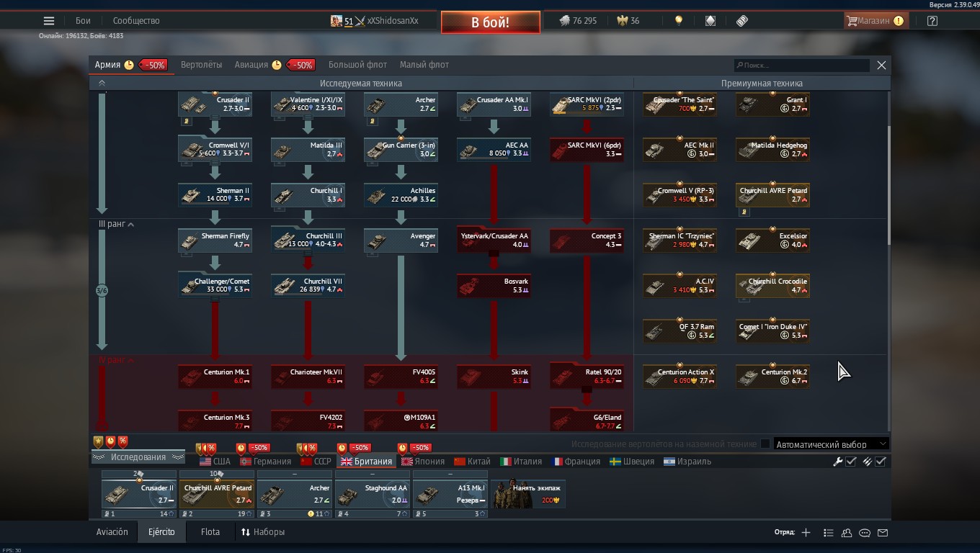This screenshot has height=553, width=980.
Task: Start battle with В бой! button
Action: [491, 22]
